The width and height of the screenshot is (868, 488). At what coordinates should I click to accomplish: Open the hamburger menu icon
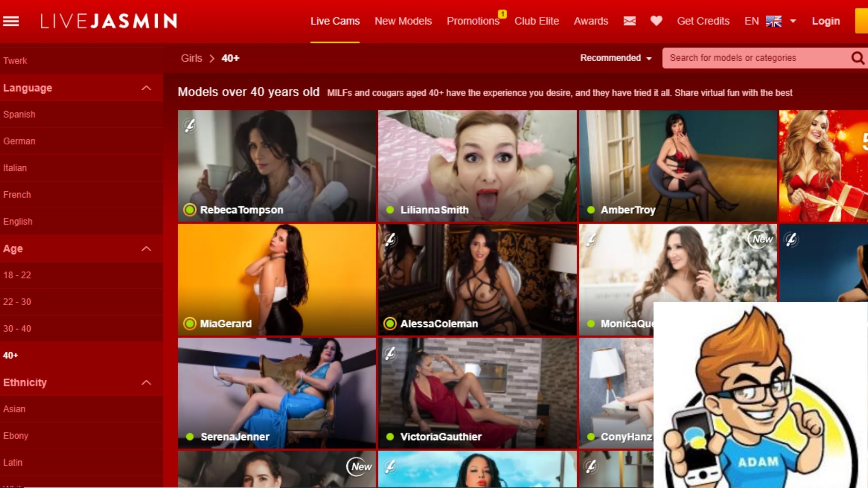tap(11, 21)
